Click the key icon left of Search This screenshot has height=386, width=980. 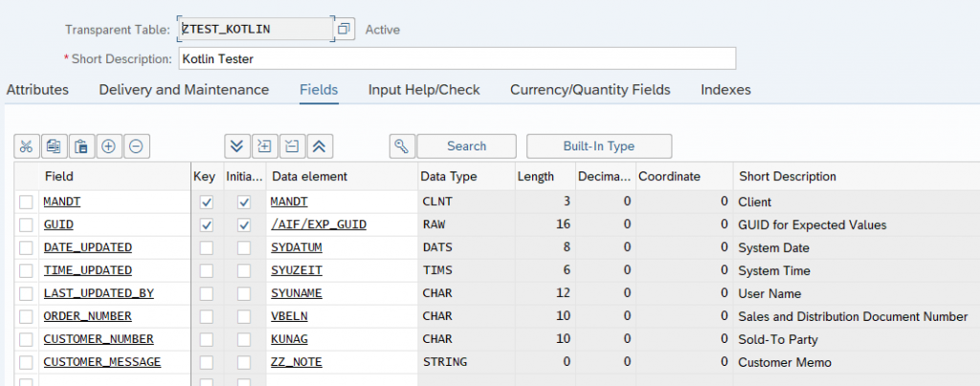pyautogui.click(x=401, y=147)
